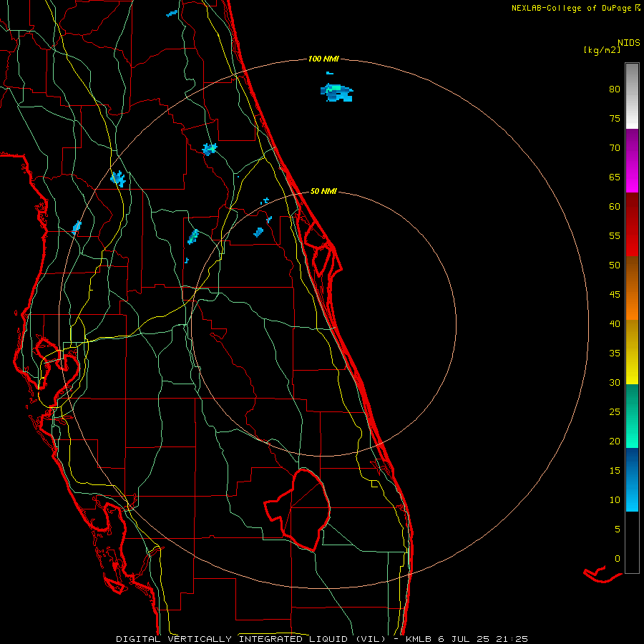Image resolution: width=644 pixels, height=644 pixels.
Task: Click the scale value 50 label
Action: 615,265
